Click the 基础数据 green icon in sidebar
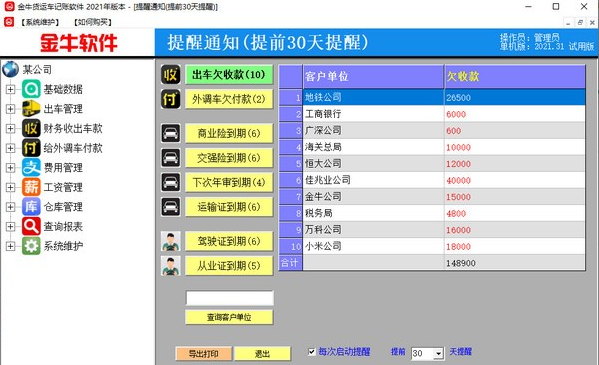The width and height of the screenshot is (599, 365). (31, 89)
